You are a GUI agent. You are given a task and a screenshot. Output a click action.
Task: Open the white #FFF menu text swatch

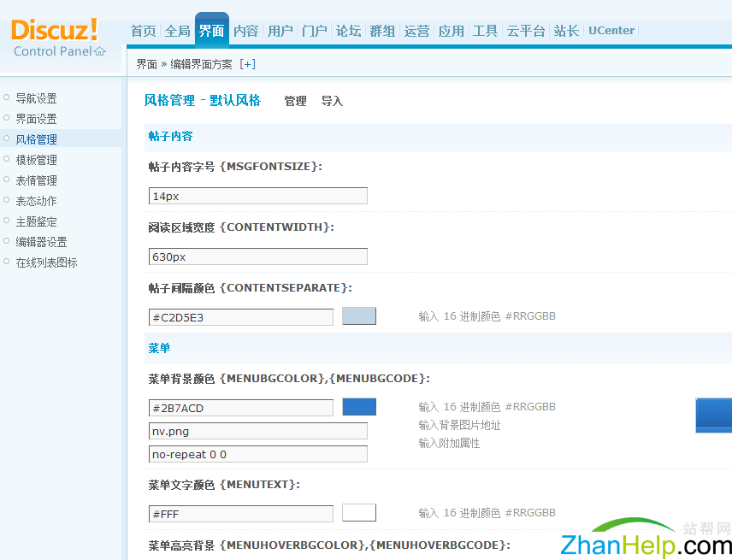[x=358, y=513]
